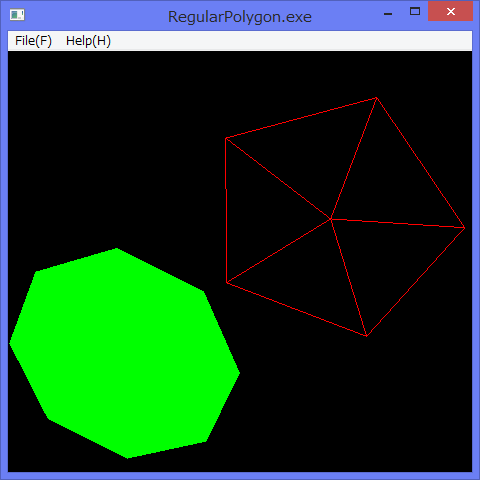Click inside the filled green heptagon

[x=124, y=353]
